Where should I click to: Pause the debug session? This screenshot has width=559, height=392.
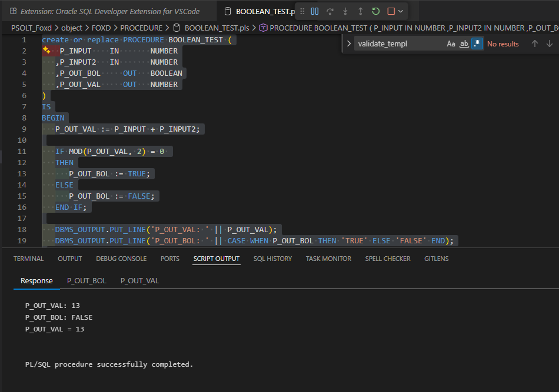click(315, 11)
